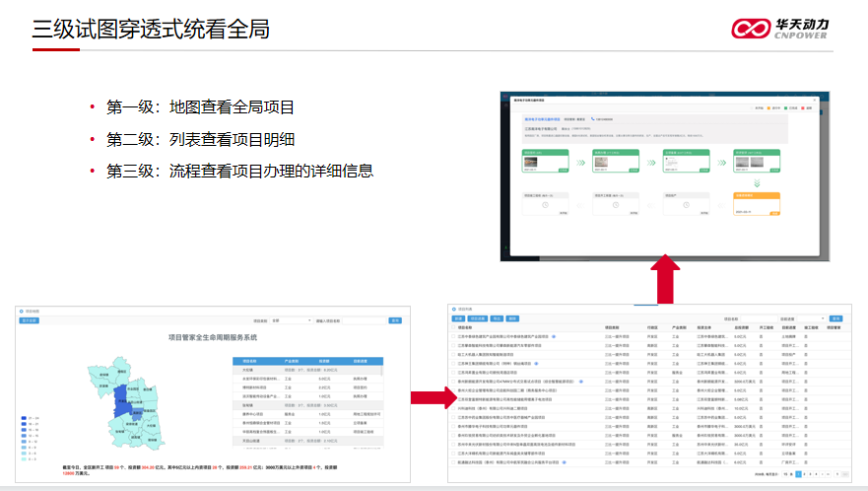Image resolution: width=868 pixels, height=491 pixels.
Task: Click the project map panel title icon
Action: [x=20, y=310]
